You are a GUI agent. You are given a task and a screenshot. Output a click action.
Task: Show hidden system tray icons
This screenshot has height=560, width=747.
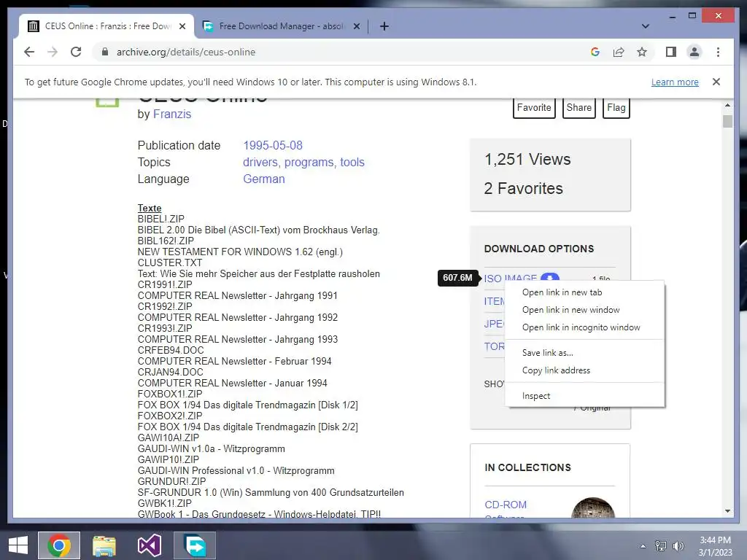pos(643,546)
